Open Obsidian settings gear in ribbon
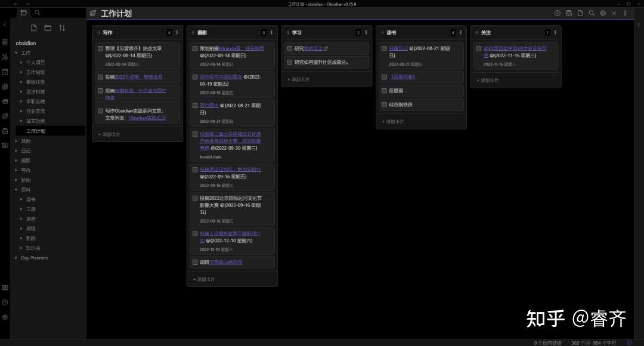This screenshot has height=346, width=644. 5,317
